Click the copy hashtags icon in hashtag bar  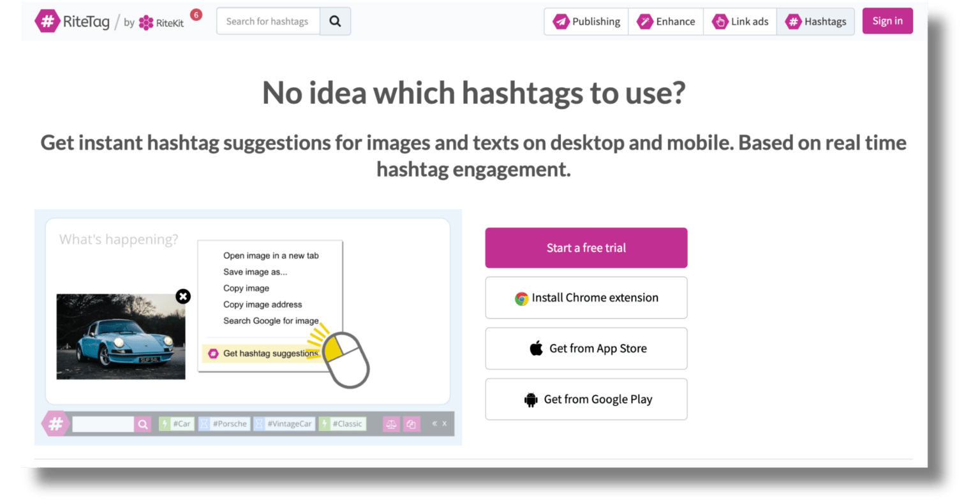pyautogui.click(x=412, y=423)
